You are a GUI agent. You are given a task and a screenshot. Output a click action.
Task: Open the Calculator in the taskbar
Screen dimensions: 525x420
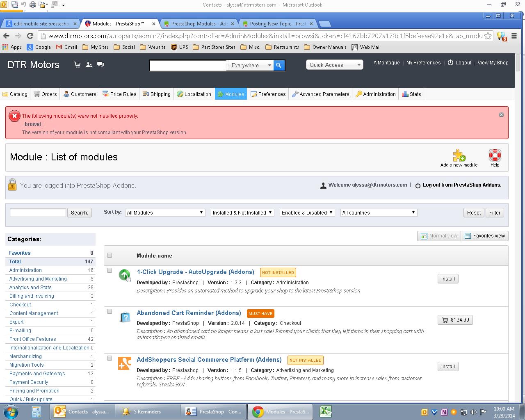pos(36,411)
